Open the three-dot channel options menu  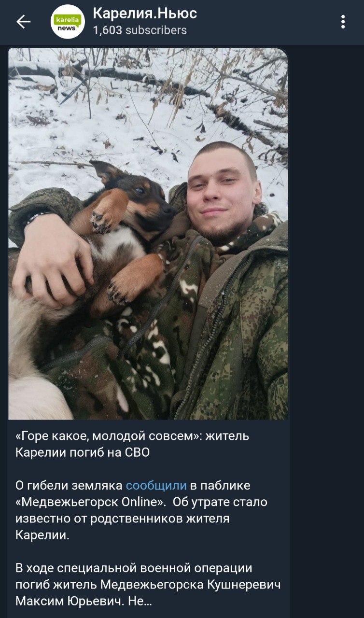point(343,22)
